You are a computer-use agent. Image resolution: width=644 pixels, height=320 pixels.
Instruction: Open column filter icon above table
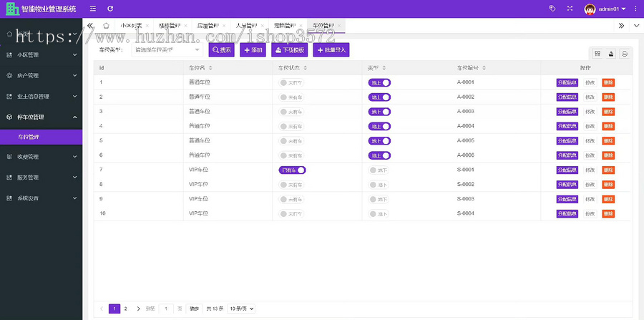[x=597, y=54]
